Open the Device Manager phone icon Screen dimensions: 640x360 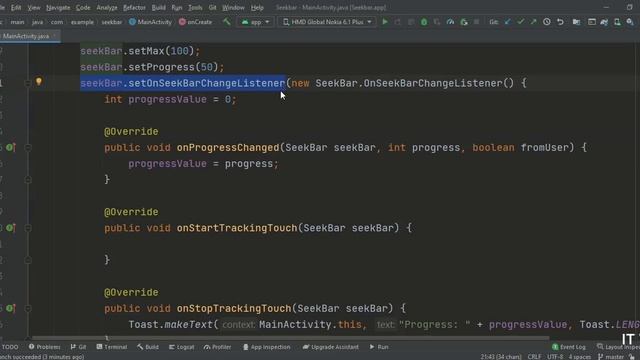[617, 22]
